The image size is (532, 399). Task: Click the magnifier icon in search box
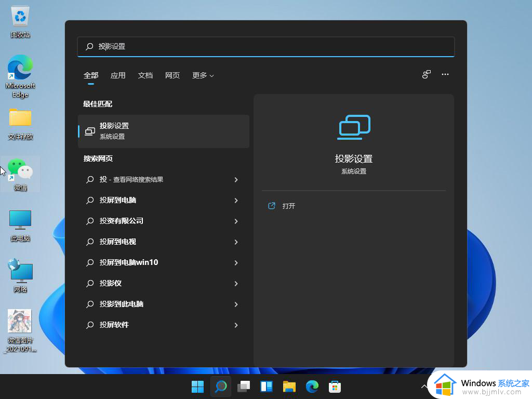pos(89,46)
